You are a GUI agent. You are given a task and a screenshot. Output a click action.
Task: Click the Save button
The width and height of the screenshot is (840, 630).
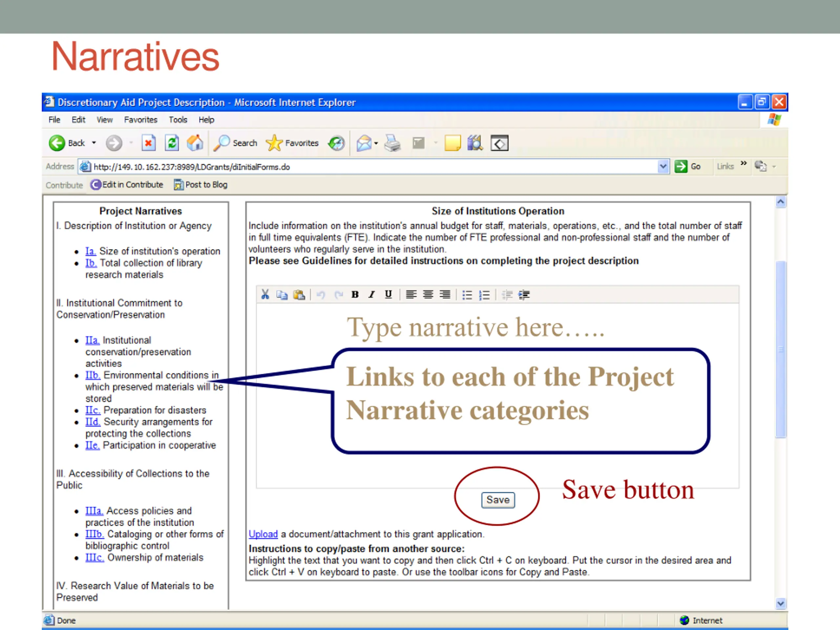498,500
